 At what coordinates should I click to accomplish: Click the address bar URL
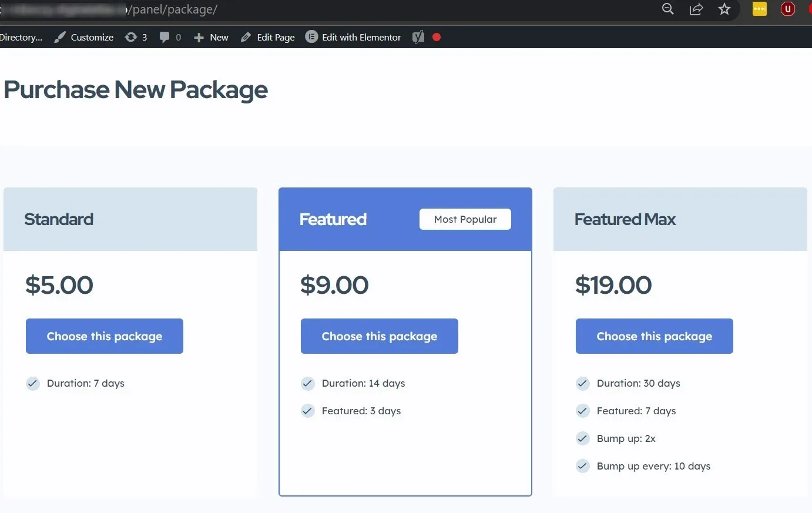[x=109, y=9]
